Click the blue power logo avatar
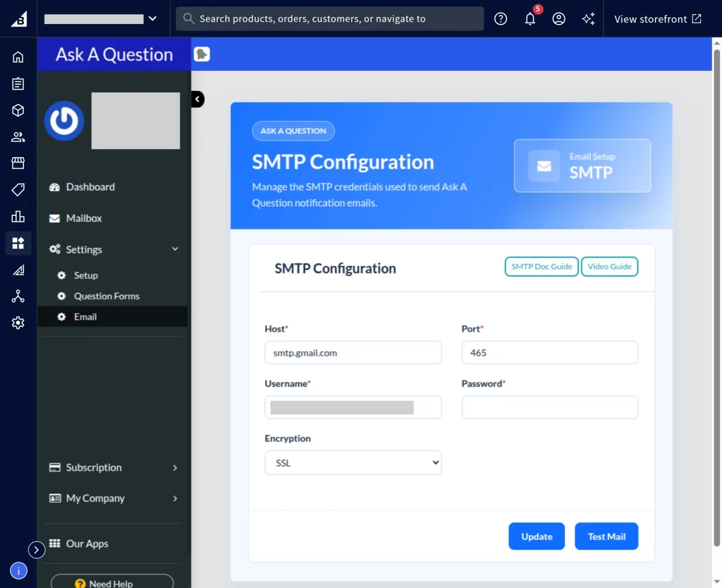Viewport: 722px width, 588px height. click(64, 121)
